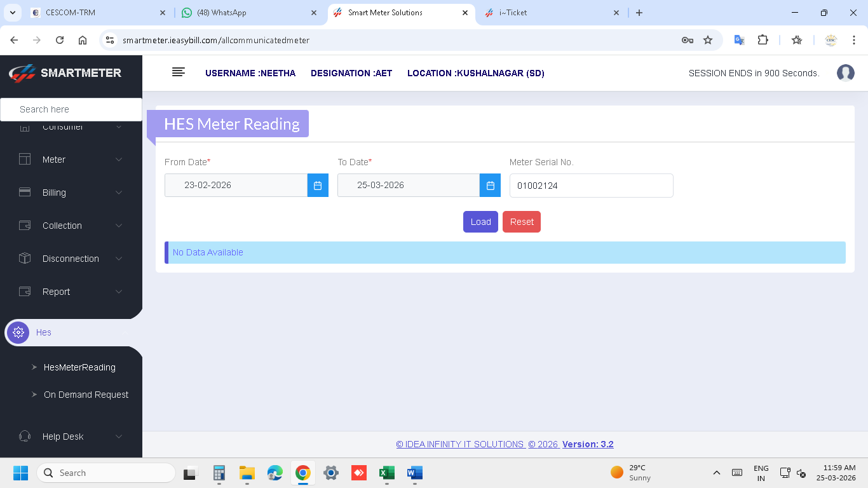The width and height of the screenshot is (868, 488).
Task: Open the From Date calendar picker
Action: coord(318,186)
